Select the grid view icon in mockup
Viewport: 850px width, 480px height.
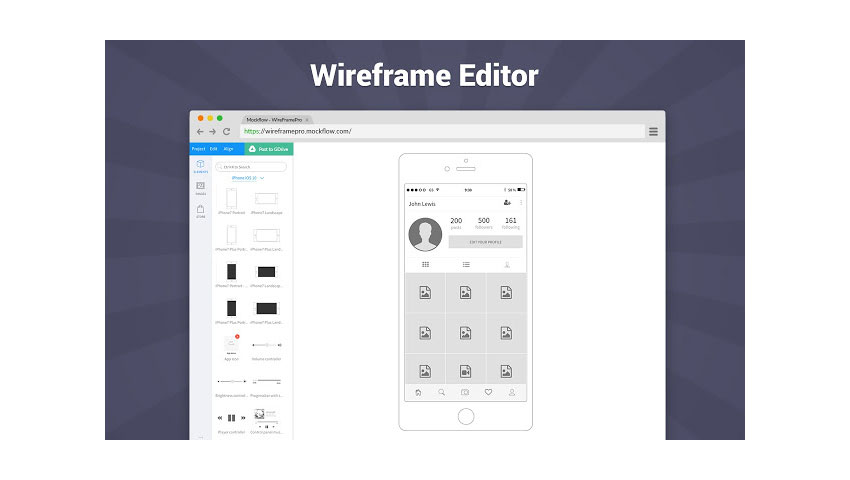pyautogui.click(x=425, y=265)
